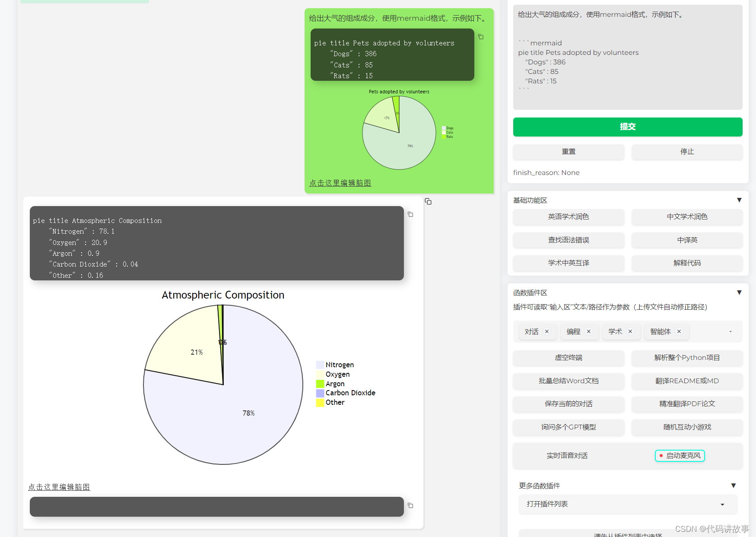Click the Argon legend color swatch
Viewport: 756px width, 537px height.
point(320,384)
